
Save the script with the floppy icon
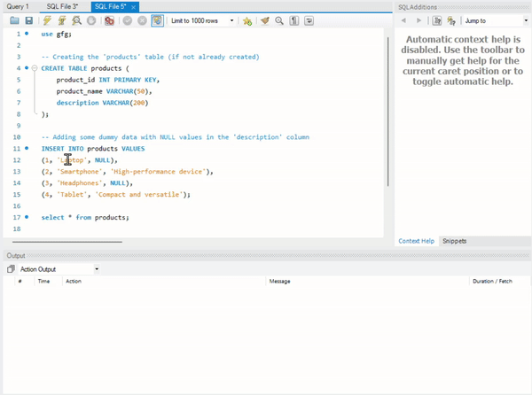[x=28, y=19]
